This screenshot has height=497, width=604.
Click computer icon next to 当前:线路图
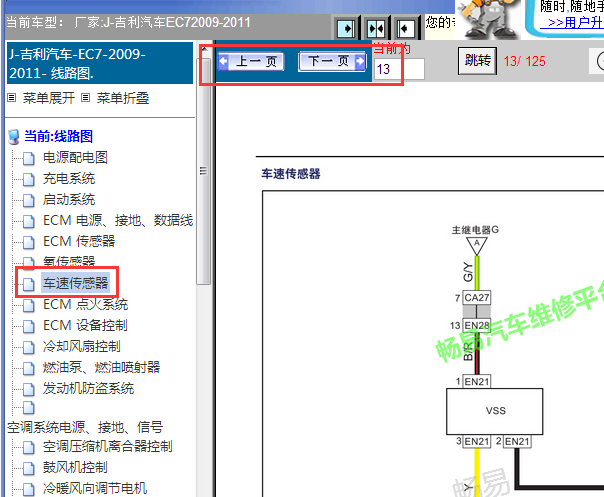click(14, 137)
